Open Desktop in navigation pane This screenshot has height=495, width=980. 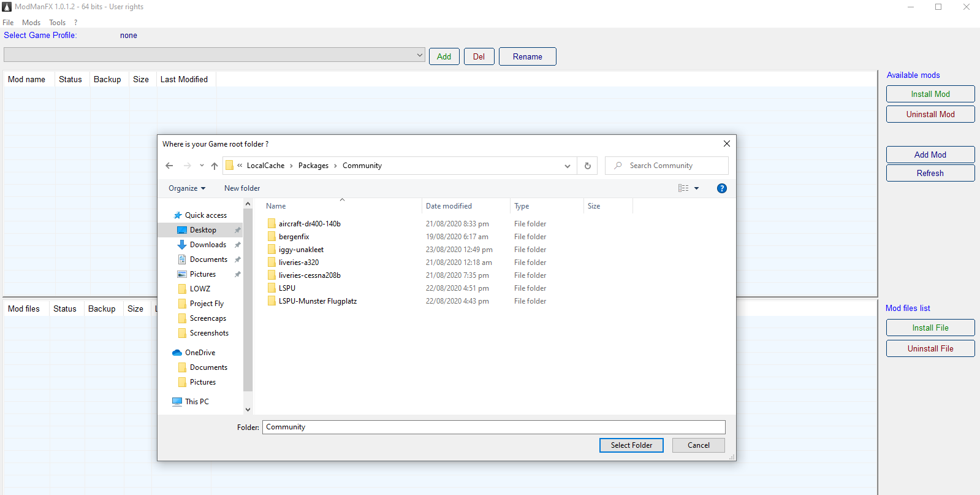coord(203,230)
